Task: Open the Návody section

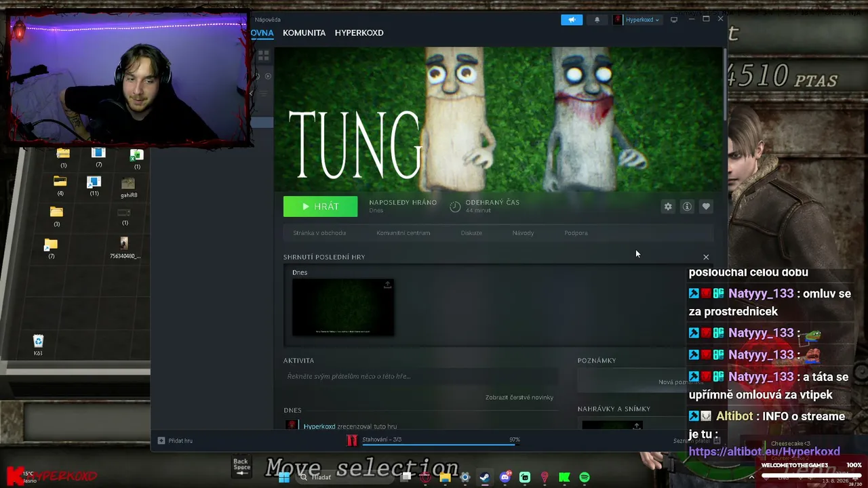Action: click(x=523, y=233)
